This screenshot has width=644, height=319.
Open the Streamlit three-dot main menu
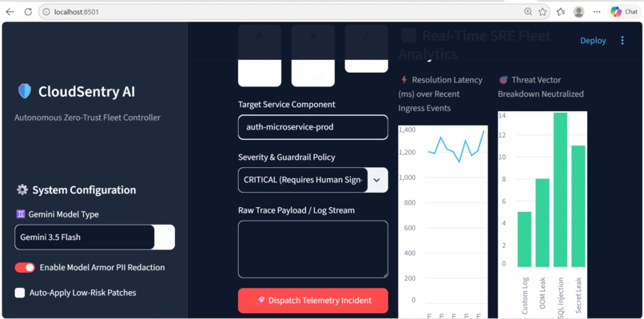click(x=622, y=40)
